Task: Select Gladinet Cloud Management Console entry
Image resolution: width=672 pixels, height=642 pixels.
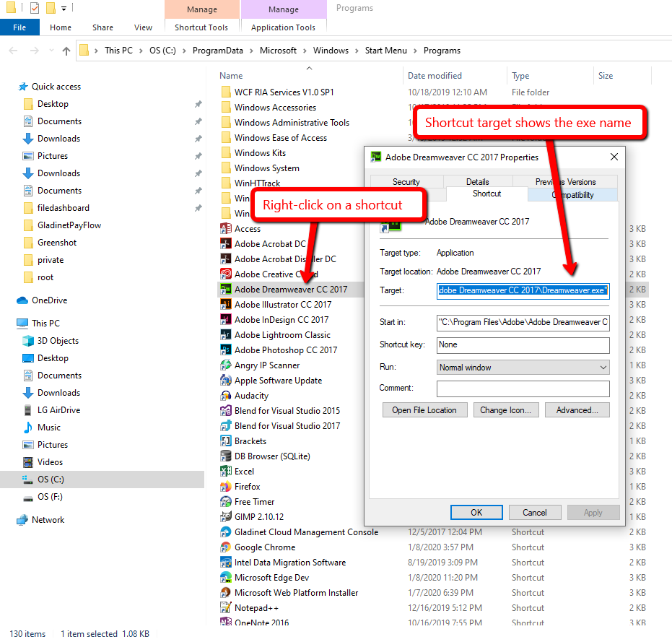Action: pyautogui.click(x=306, y=532)
